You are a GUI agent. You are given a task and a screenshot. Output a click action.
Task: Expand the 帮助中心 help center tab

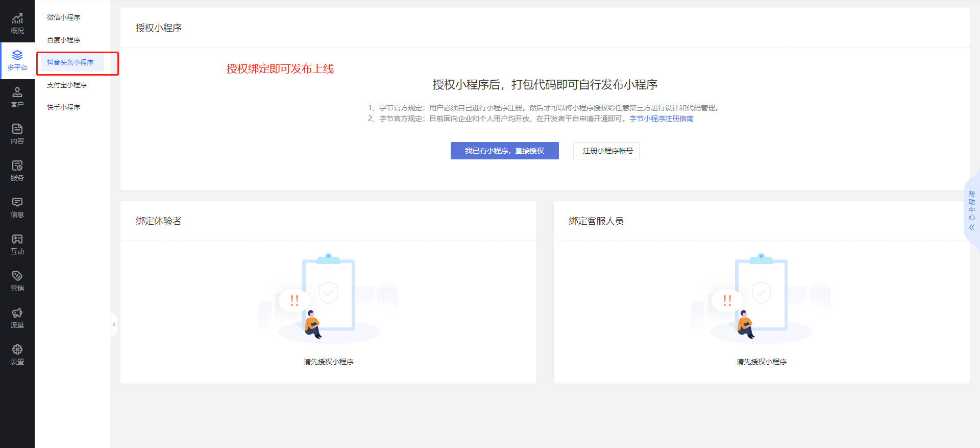click(971, 211)
